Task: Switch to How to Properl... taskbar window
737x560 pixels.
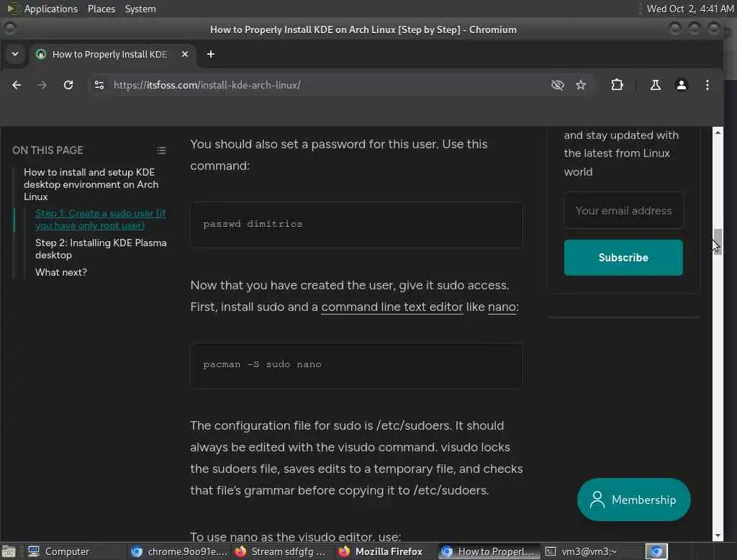Action: (x=489, y=551)
